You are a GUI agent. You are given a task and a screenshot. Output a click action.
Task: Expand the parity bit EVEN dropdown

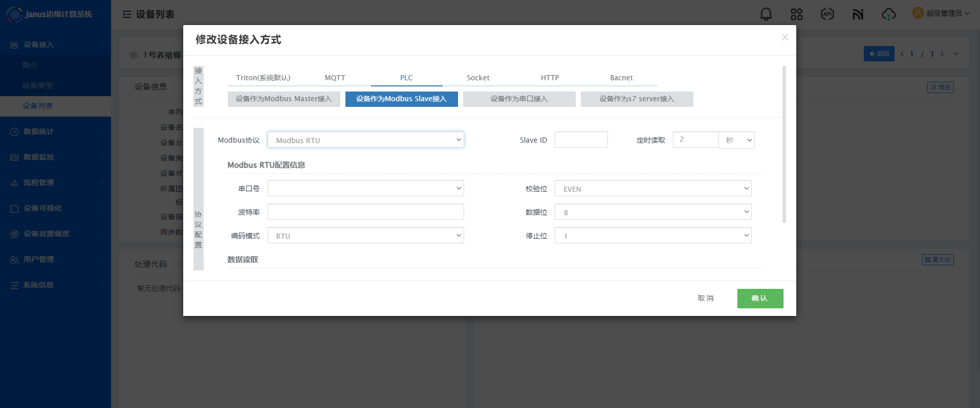click(x=652, y=189)
